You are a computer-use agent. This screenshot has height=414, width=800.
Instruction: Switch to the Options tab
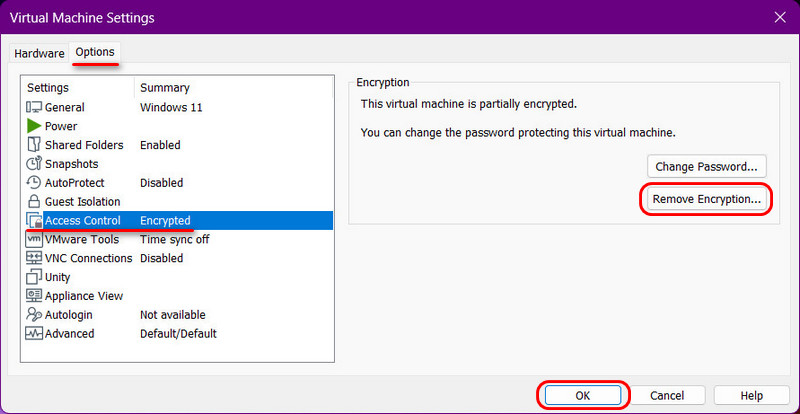tap(95, 52)
